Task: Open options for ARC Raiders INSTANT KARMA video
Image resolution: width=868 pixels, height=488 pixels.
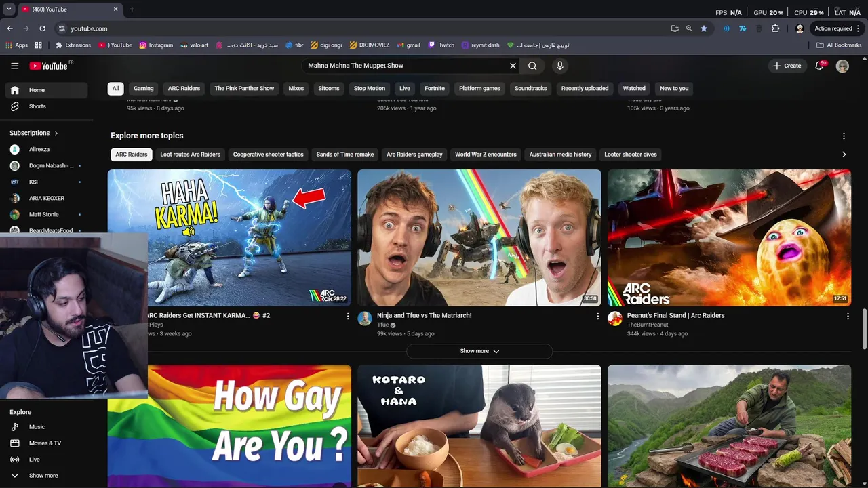Action: point(348,317)
